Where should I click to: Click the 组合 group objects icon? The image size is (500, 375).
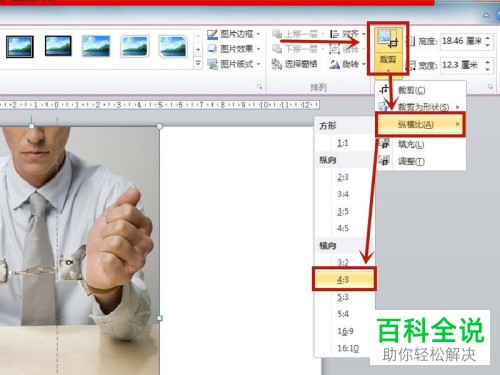[335, 49]
